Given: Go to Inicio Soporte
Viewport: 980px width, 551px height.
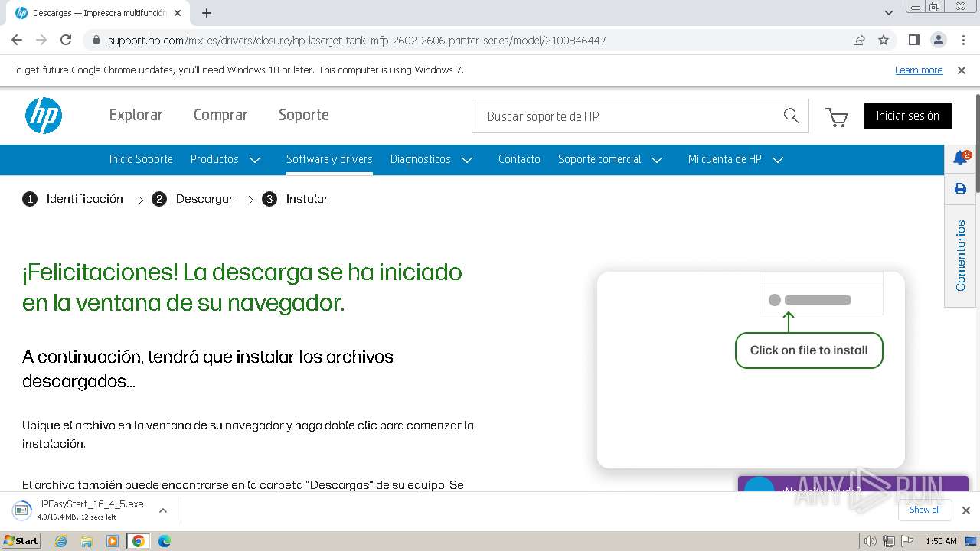Looking at the screenshot, I should [x=141, y=159].
